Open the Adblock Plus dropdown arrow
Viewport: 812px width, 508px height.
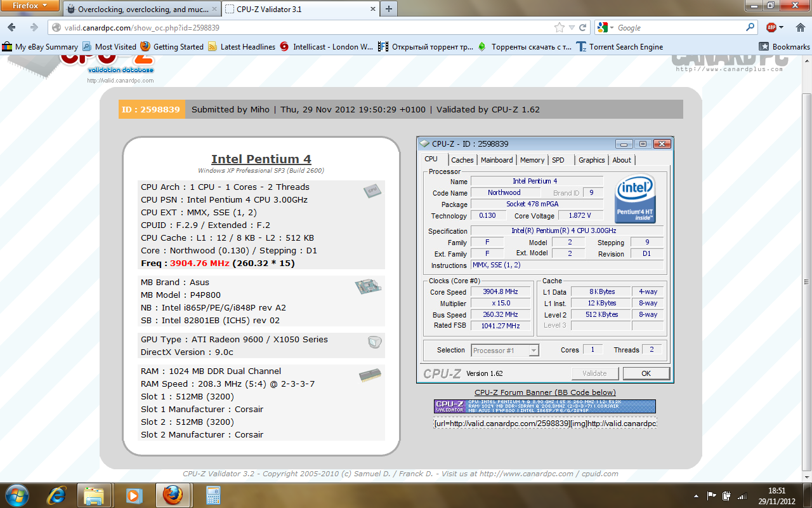click(x=781, y=28)
